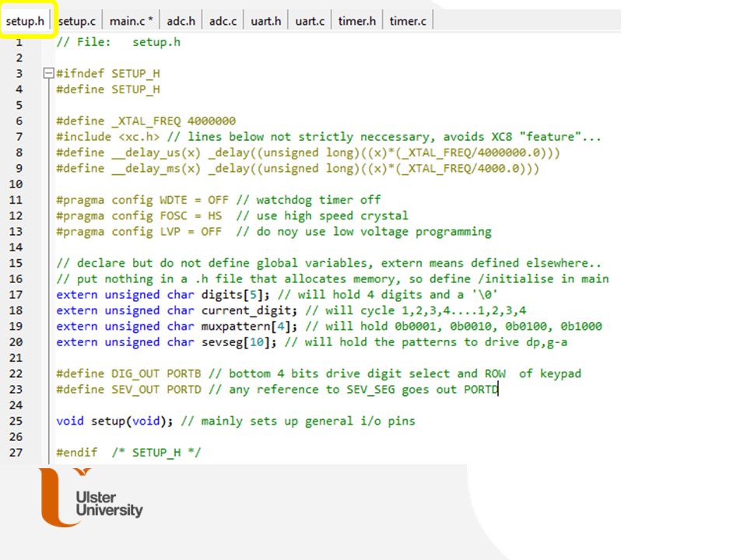Open the timer.c tab
The width and height of the screenshot is (747, 560).
pyautogui.click(x=408, y=21)
